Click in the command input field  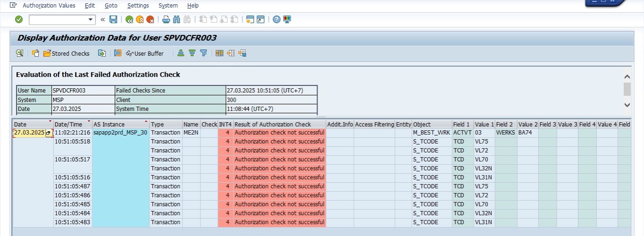click(x=58, y=19)
